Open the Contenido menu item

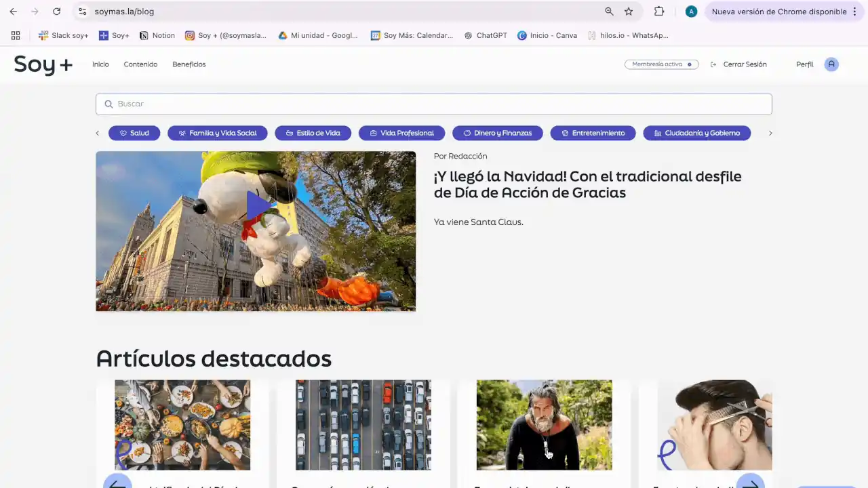(x=140, y=64)
